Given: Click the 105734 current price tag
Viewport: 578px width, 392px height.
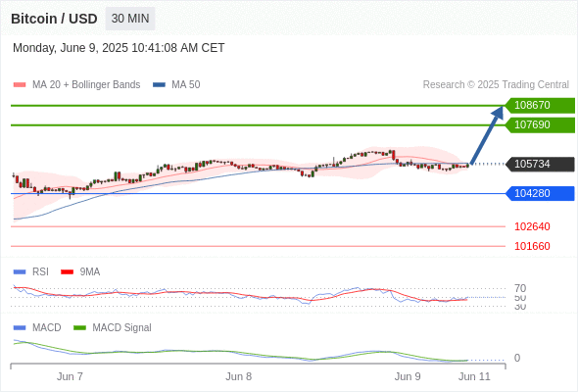Looking at the screenshot, I should click(540, 164).
